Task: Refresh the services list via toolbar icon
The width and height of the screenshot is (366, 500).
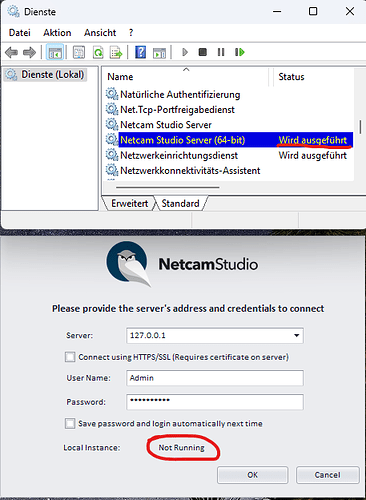Action: 98,52
